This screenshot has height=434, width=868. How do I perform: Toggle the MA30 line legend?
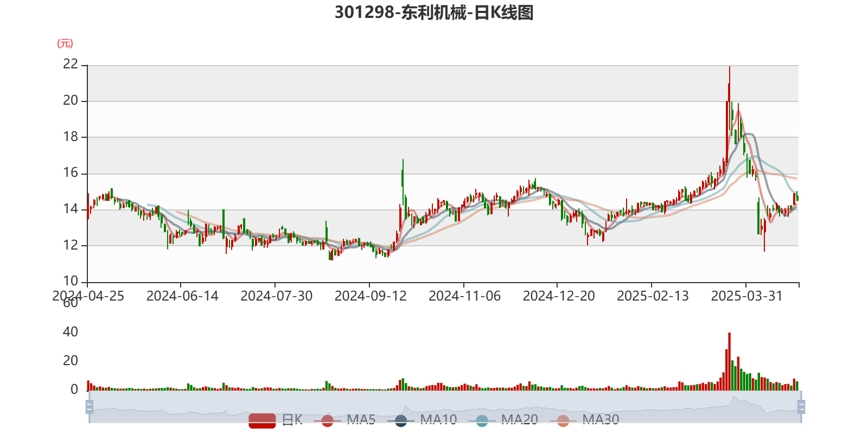(x=584, y=420)
